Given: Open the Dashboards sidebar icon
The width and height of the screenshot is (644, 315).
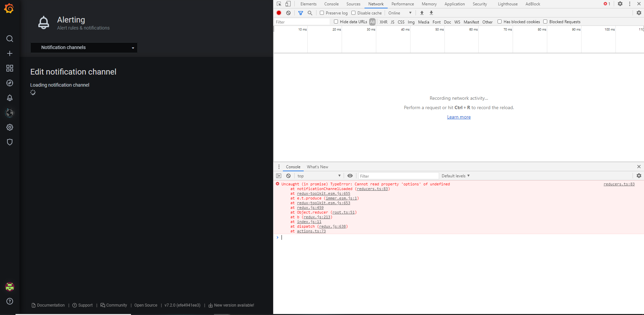Looking at the screenshot, I should [9, 68].
